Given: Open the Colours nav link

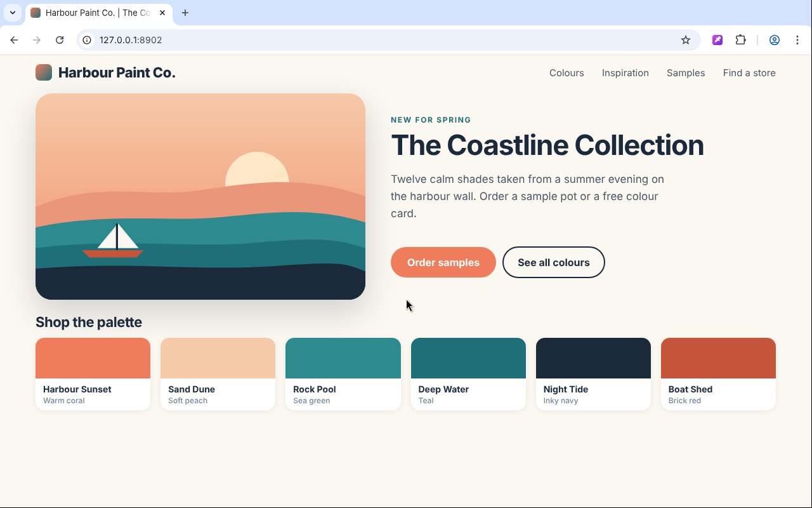Looking at the screenshot, I should coord(566,73).
